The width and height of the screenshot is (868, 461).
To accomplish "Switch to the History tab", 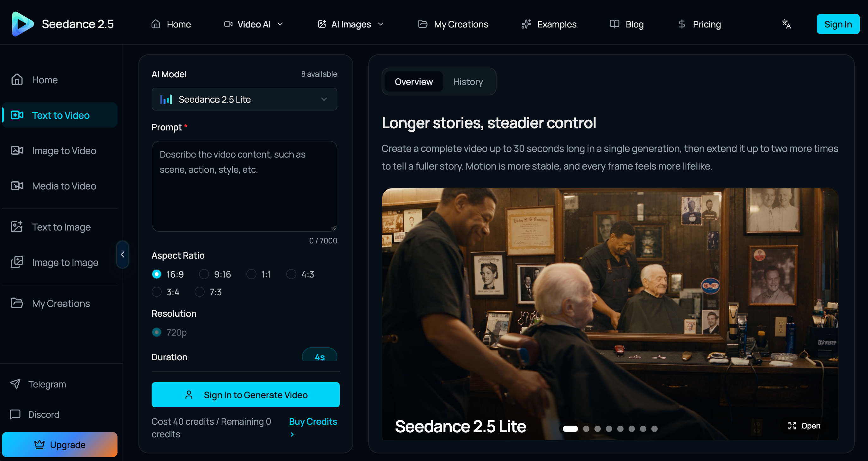I will tap(468, 81).
